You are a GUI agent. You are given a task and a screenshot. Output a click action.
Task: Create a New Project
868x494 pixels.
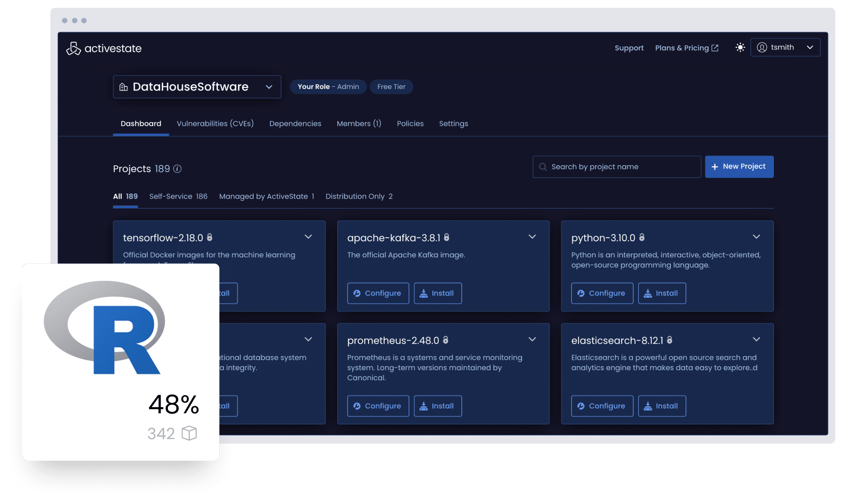[x=739, y=167]
